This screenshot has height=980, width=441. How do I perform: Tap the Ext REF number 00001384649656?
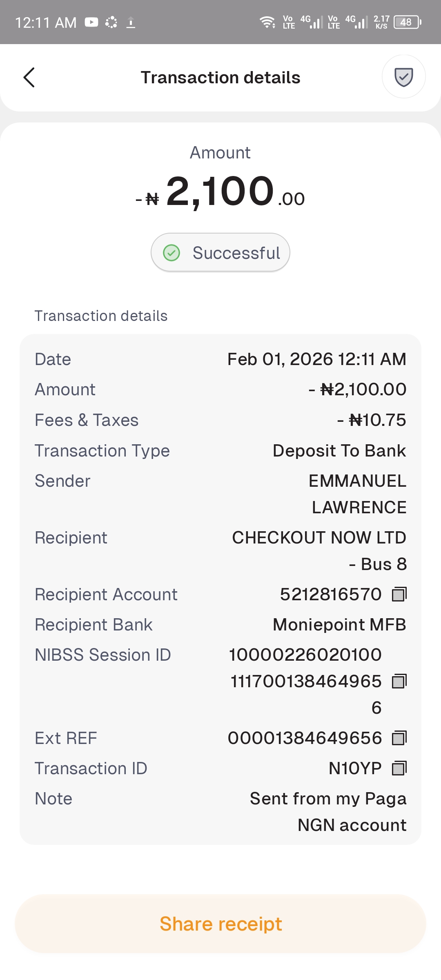coord(305,738)
